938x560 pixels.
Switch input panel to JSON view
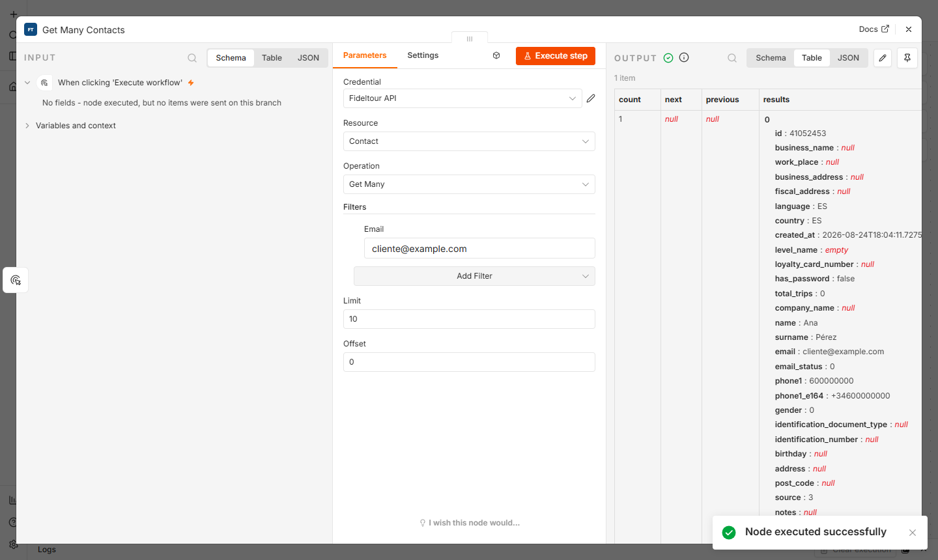[308, 58]
